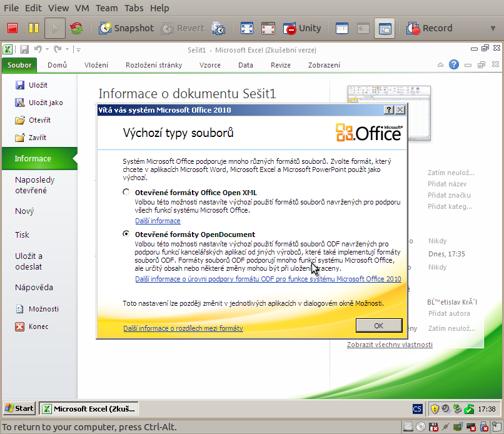
Task: Click Přidat autora field
Action: [x=449, y=313]
